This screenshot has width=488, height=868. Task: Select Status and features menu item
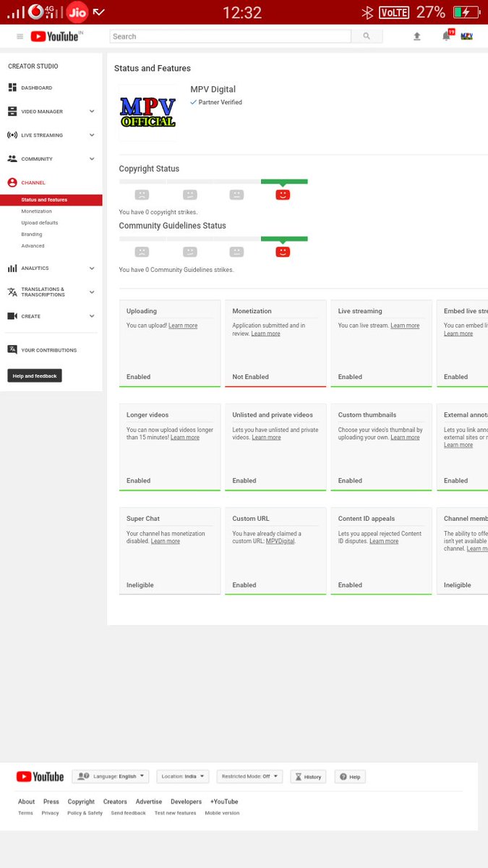pos(51,200)
